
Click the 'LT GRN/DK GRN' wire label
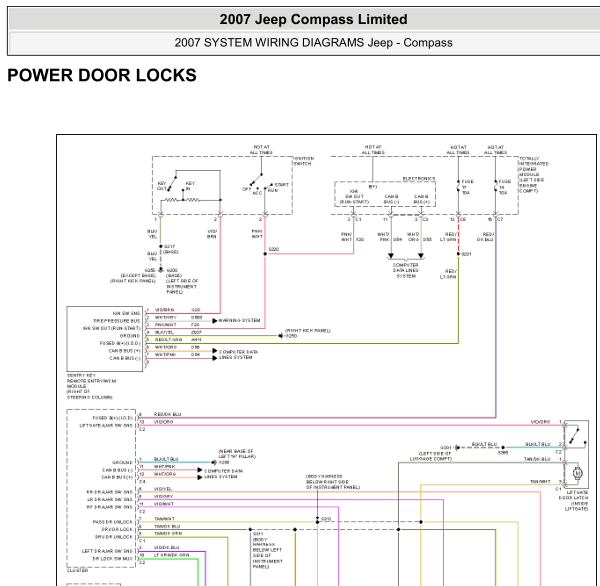point(171,555)
